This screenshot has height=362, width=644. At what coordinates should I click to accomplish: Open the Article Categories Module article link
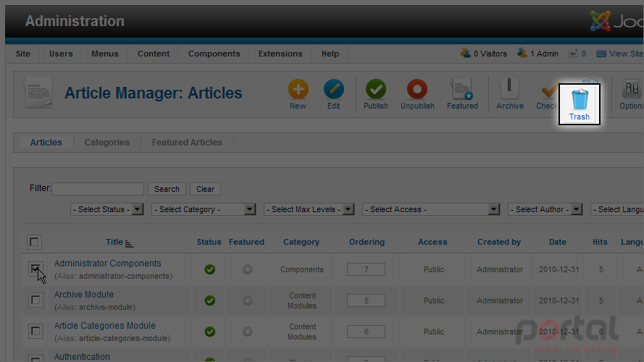(105, 326)
